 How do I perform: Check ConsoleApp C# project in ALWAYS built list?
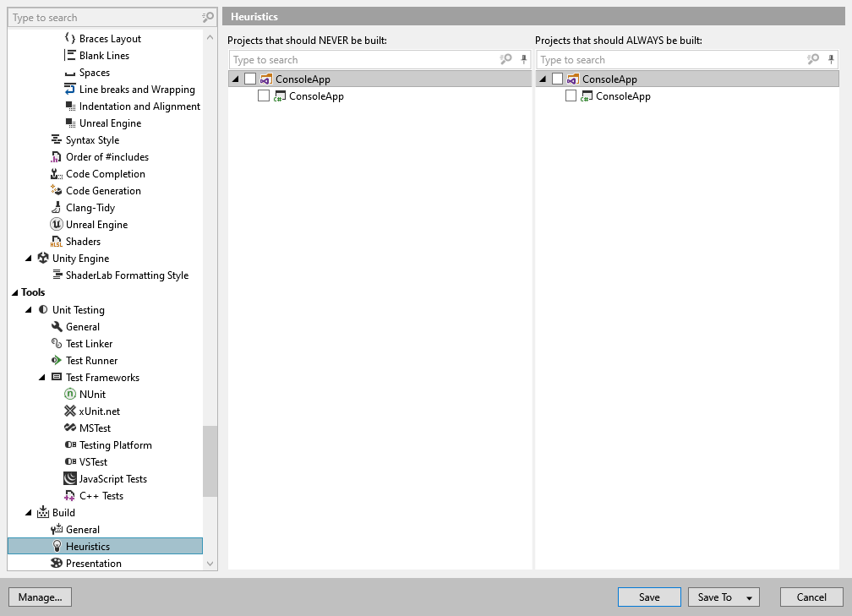click(x=571, y=95)
